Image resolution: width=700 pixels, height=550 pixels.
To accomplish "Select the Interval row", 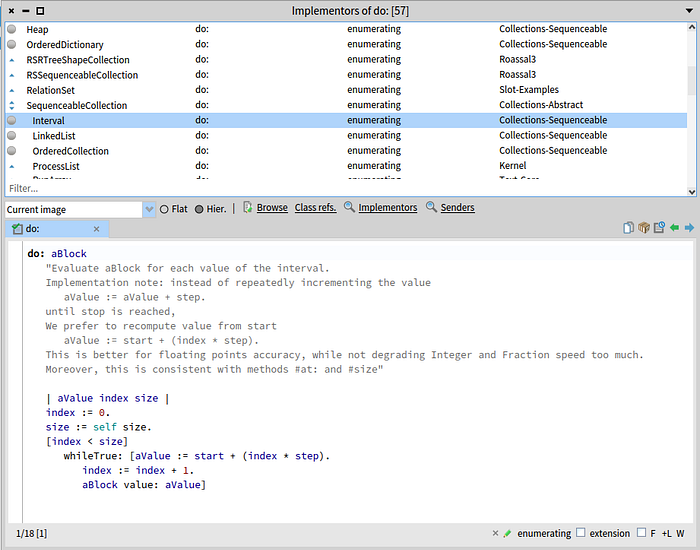I will [346, 120].
